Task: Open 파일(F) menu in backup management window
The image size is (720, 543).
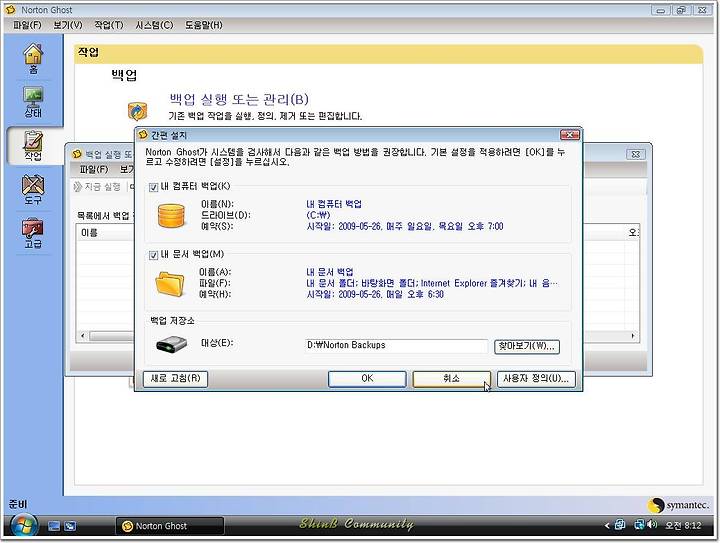Action: pyautogui.click(x=93, y=169)
